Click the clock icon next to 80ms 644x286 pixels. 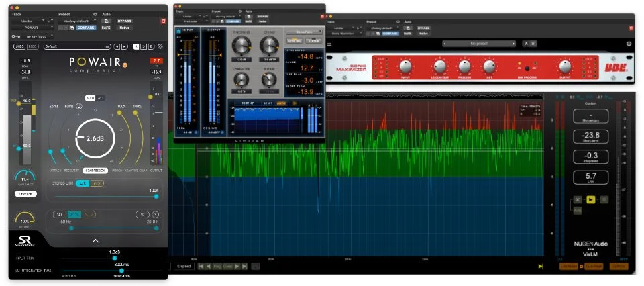coord(79,107)
